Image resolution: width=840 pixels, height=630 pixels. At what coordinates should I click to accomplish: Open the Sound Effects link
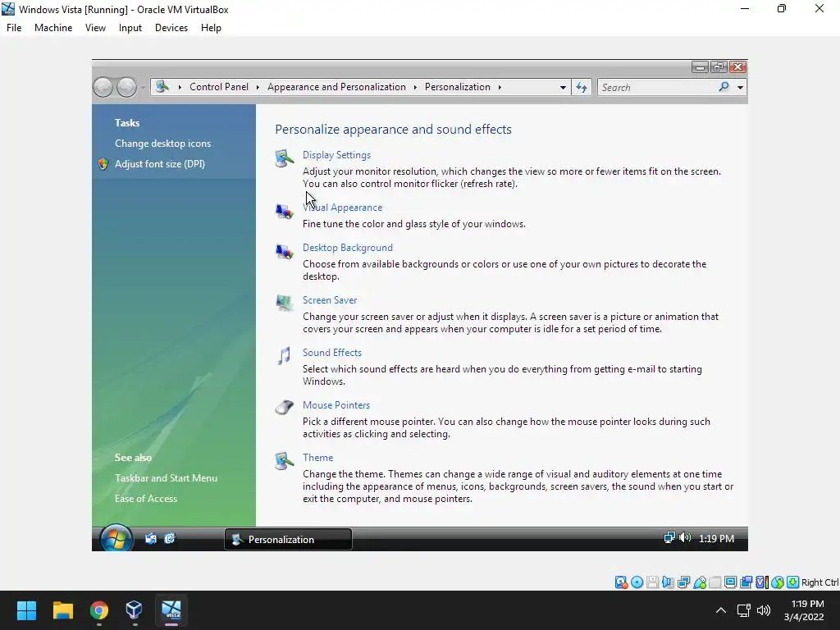pyautogui.click(x=332, y=353)
